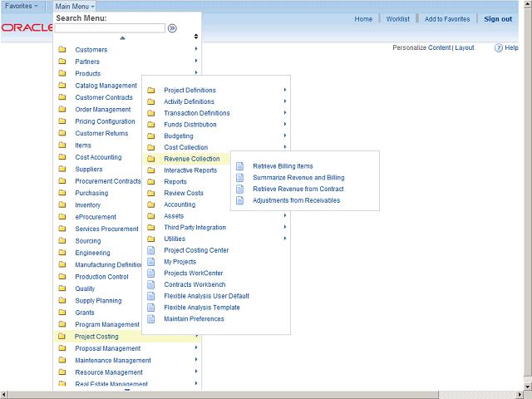Click the Budgeting folder icon
The height and width of the screenshot is (399, 532).
pyautogui.click(x=150, y=136)
